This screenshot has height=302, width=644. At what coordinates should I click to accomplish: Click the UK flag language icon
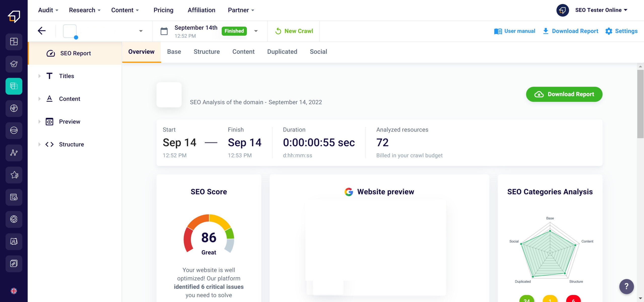tap(14, 291)
